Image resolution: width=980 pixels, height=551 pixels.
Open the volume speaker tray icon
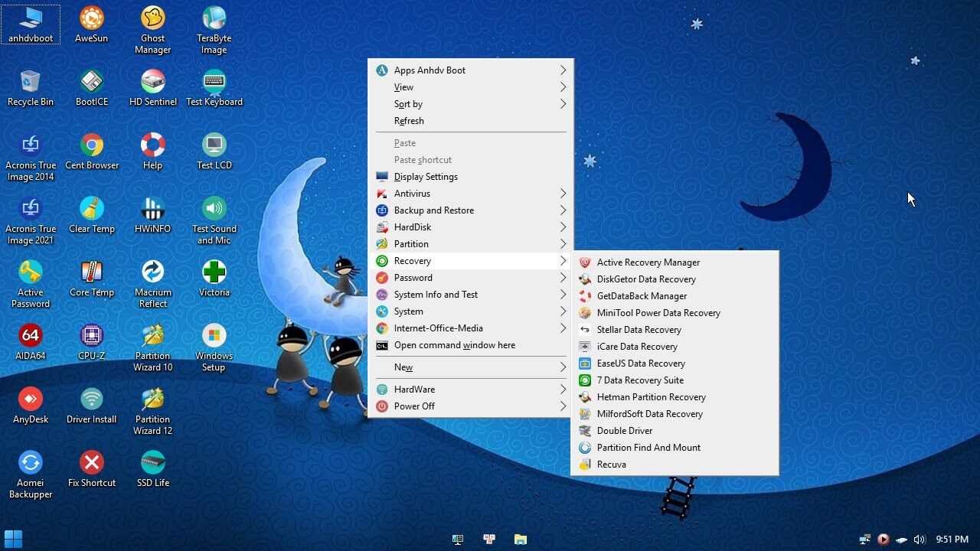(920, 540)
